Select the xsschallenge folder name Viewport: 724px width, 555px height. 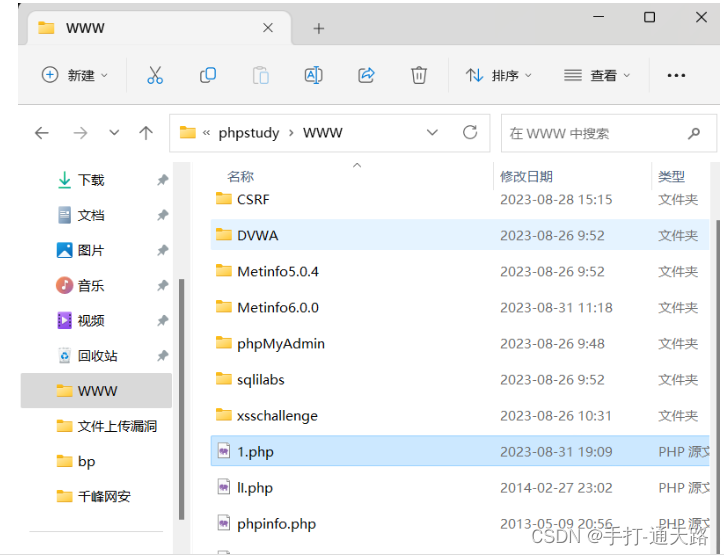tap(277, 415)
